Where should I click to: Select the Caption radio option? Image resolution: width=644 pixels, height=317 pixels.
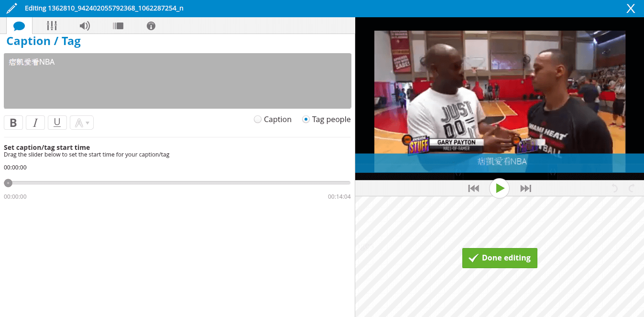[x=258, y=119]
